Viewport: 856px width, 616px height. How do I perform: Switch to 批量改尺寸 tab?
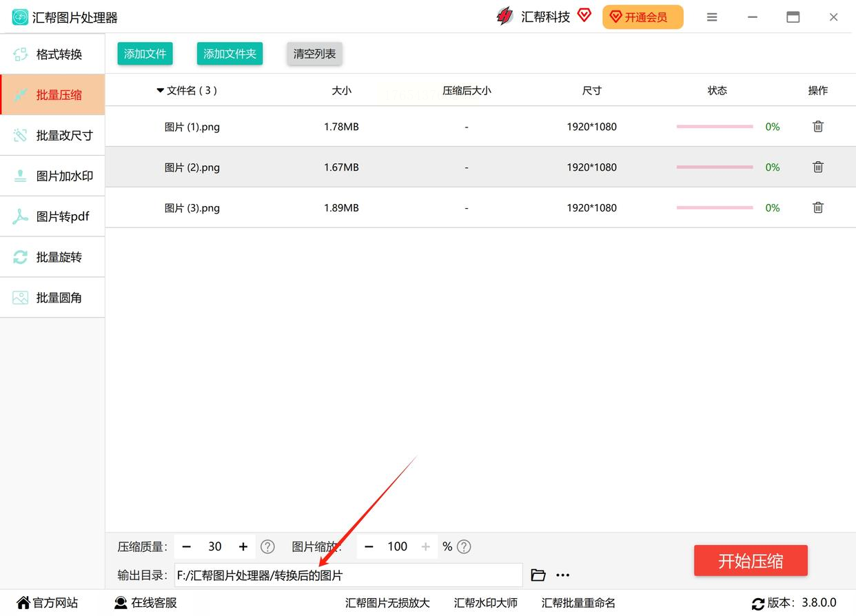tap(52, 135)
